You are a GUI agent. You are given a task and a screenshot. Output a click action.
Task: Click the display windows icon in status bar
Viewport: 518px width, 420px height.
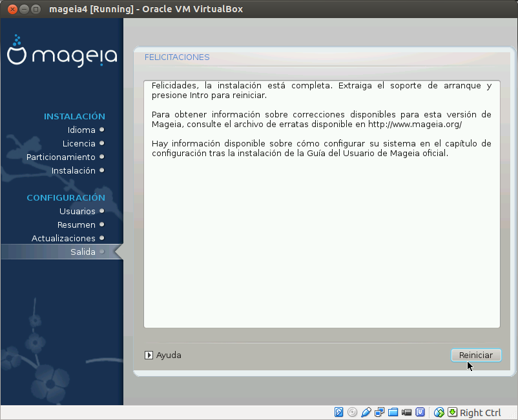click(380, 412)
